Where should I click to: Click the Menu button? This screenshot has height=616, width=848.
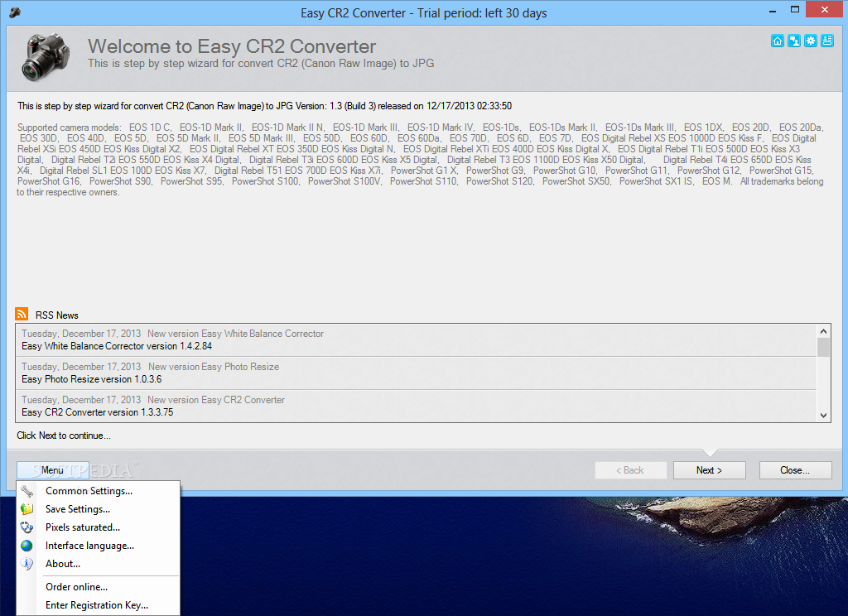pos(52,470)
